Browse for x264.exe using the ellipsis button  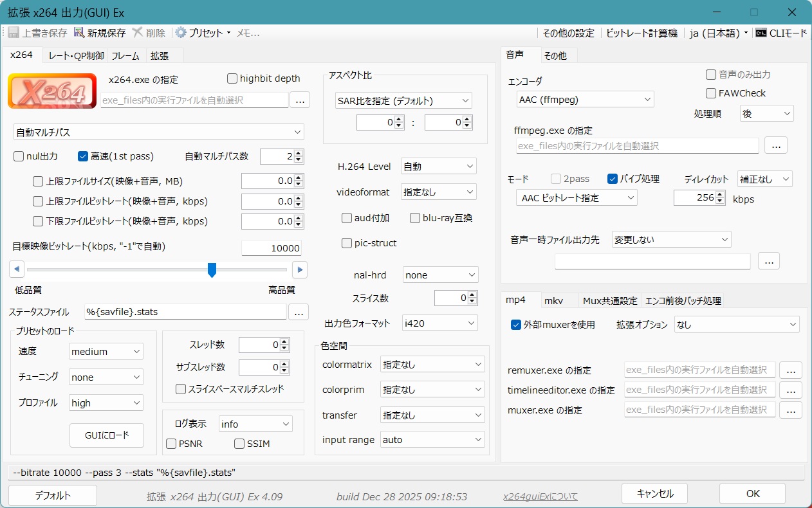[x=300, y=100]
